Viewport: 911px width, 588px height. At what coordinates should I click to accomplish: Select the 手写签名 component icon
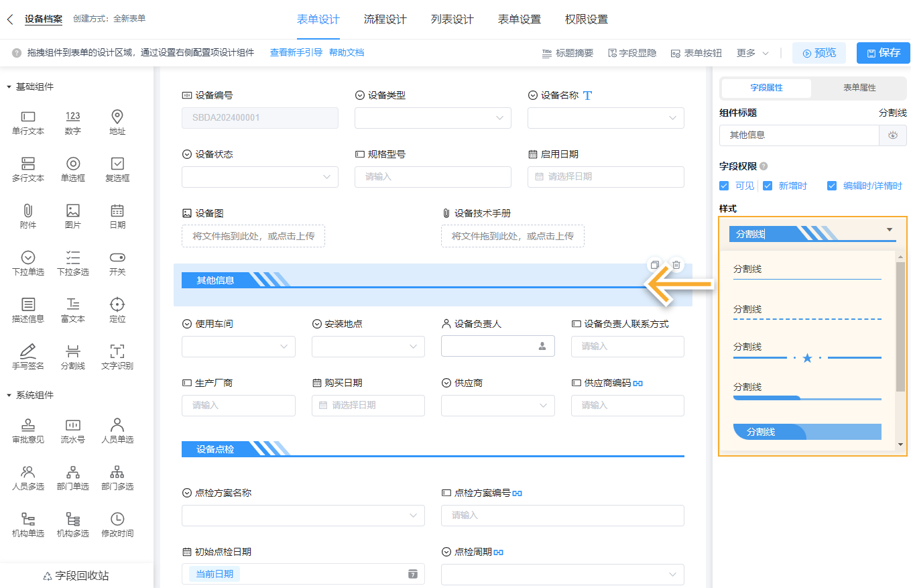pos(27,355)
